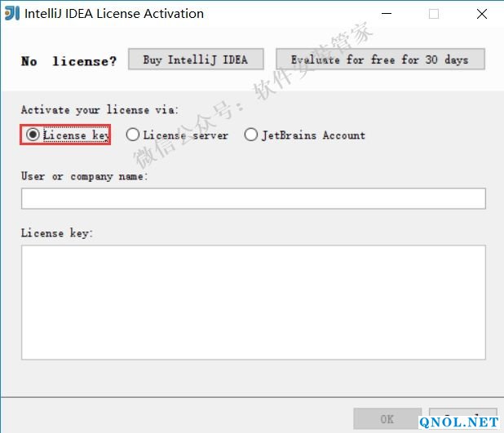504x433 pixels.
Task: Click the 'User or company name:' label
Action: [84, 176]
